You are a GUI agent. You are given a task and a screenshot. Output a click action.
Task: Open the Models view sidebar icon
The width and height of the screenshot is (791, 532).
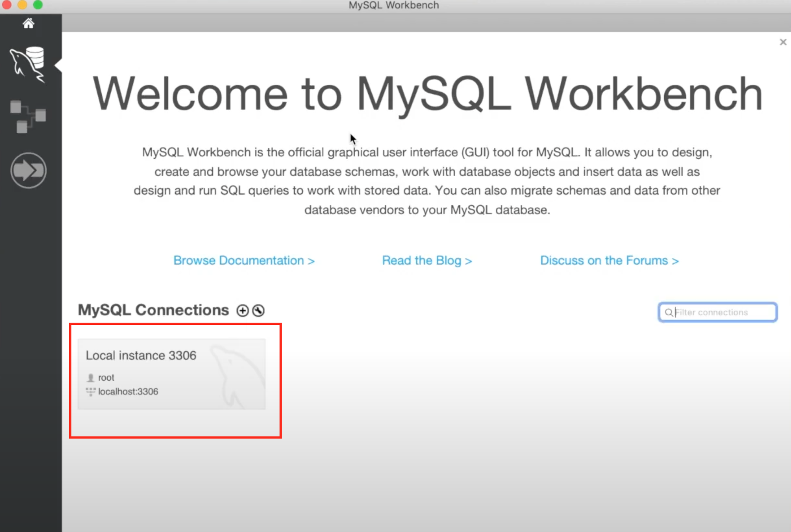(x=28, y=116)
